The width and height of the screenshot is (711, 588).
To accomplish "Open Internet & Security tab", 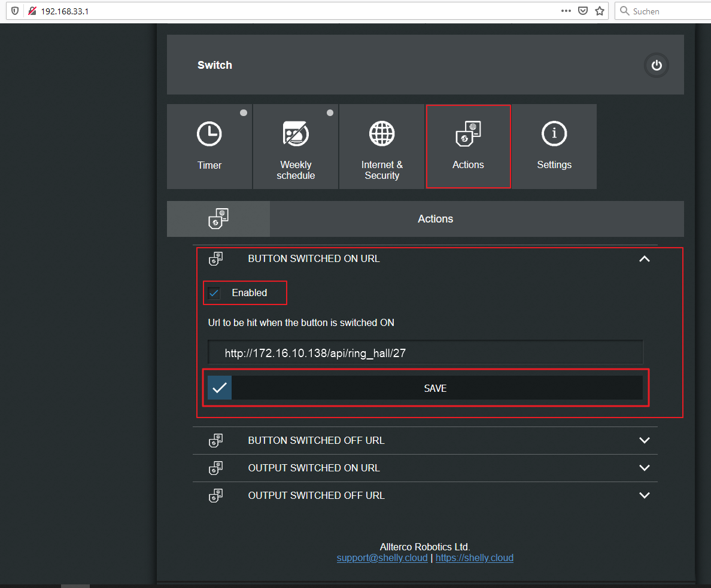I will (382, 147).
